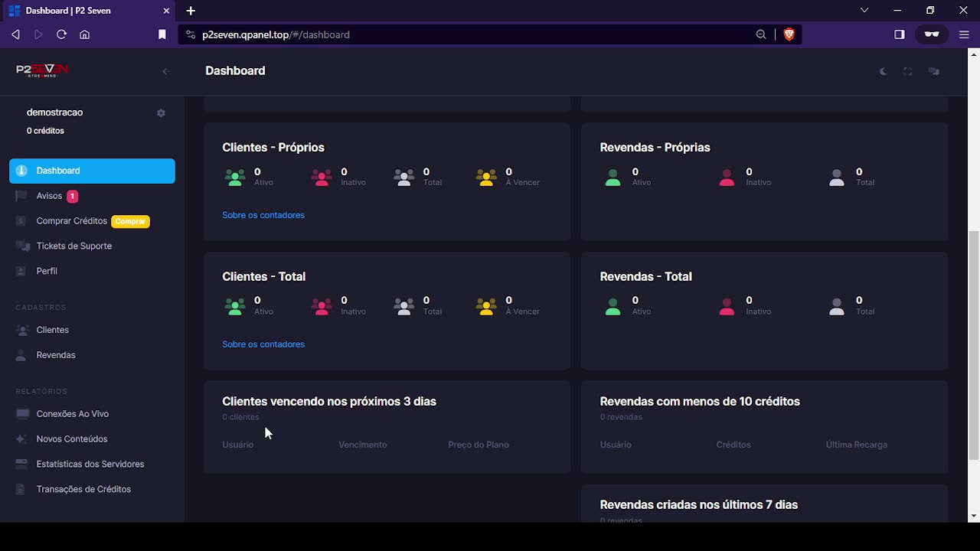This screenshot has width=980, height=551.
Task: Click yellow À Vencer icon in Clientes - Próprios
Action: (x=486, y=178)
